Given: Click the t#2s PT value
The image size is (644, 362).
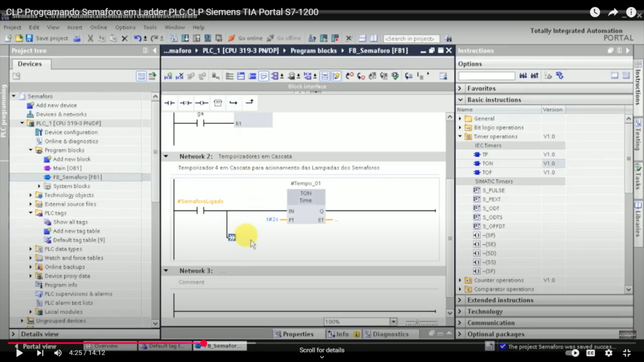Looking at the screenshot, I should click(272, 219).
